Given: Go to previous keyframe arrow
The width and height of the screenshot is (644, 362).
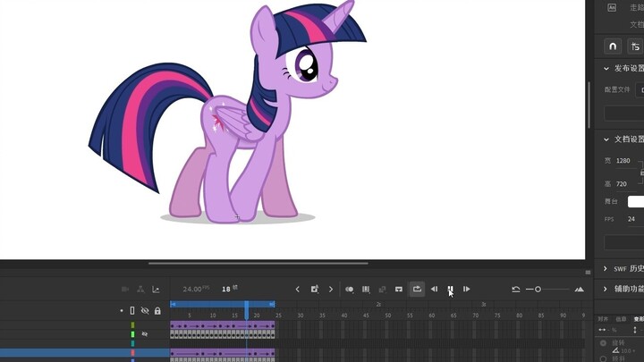Looking at the screenshot, I should click(x=297, y=290).
